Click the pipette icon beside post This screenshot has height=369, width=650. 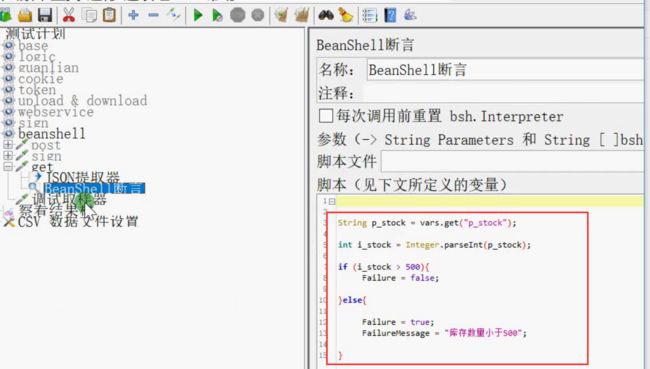point(22,145)
